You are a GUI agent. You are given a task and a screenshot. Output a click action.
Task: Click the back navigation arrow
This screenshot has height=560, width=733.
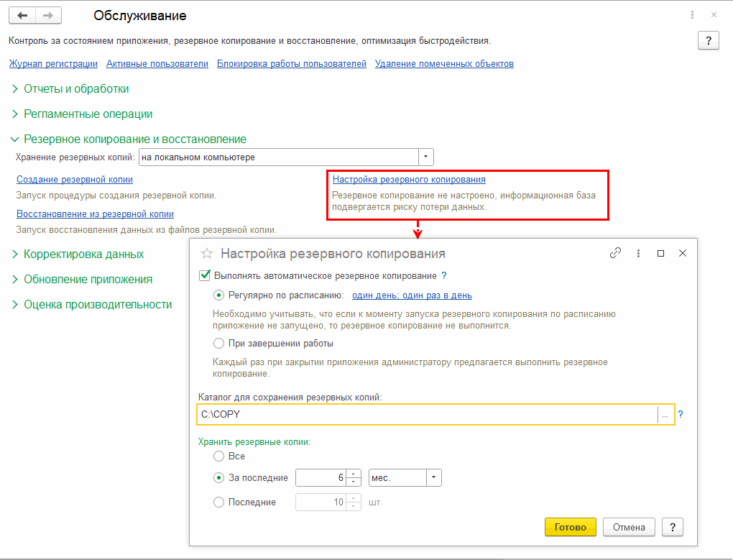click(x=23, y=15)
